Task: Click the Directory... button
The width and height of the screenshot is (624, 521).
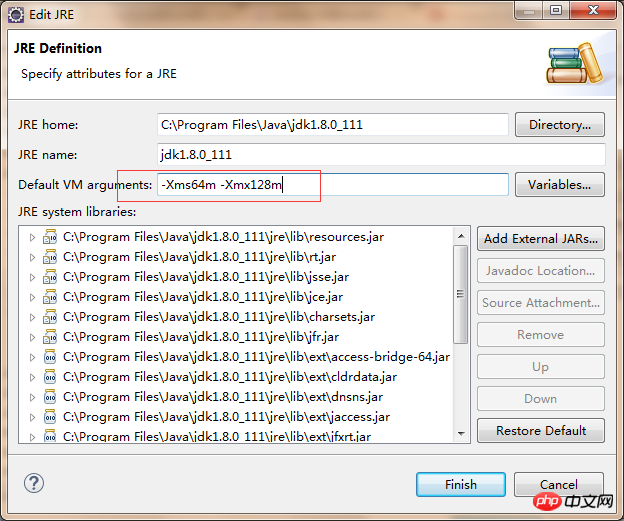Action: click(560, 125)
